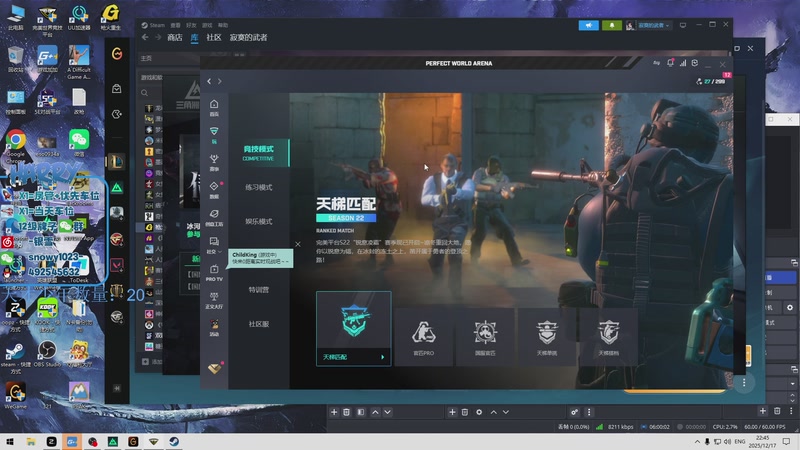
Task: Open Windows Start menu
Action: (10, 442)
